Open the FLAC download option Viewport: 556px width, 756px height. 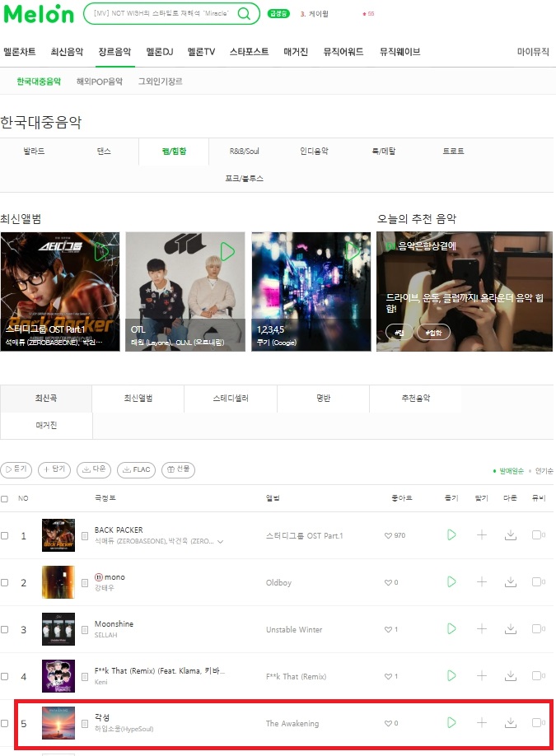[137, 469]
